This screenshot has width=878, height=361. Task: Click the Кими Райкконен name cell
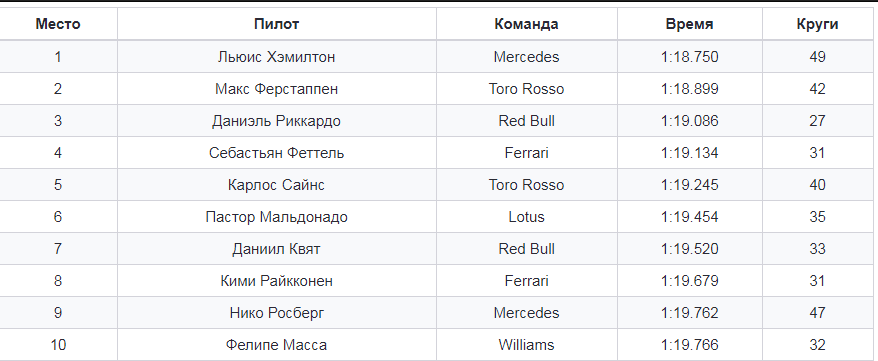tap(277, 280)
